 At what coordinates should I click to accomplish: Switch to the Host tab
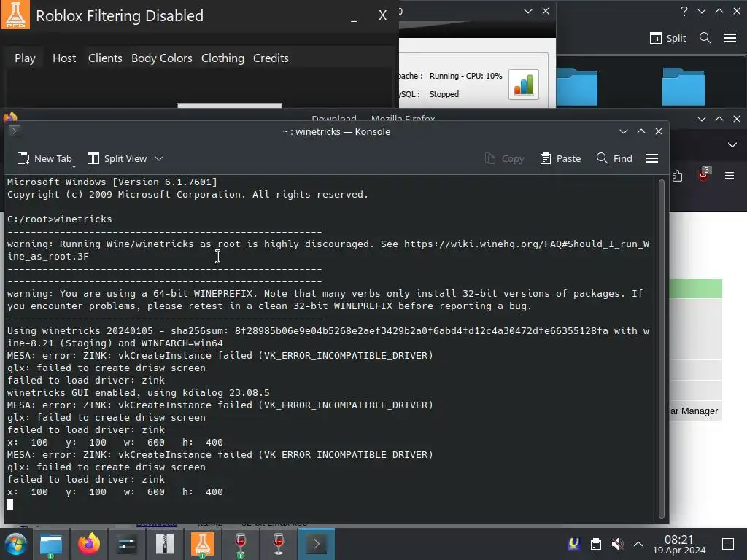click(x=64, y=58)
